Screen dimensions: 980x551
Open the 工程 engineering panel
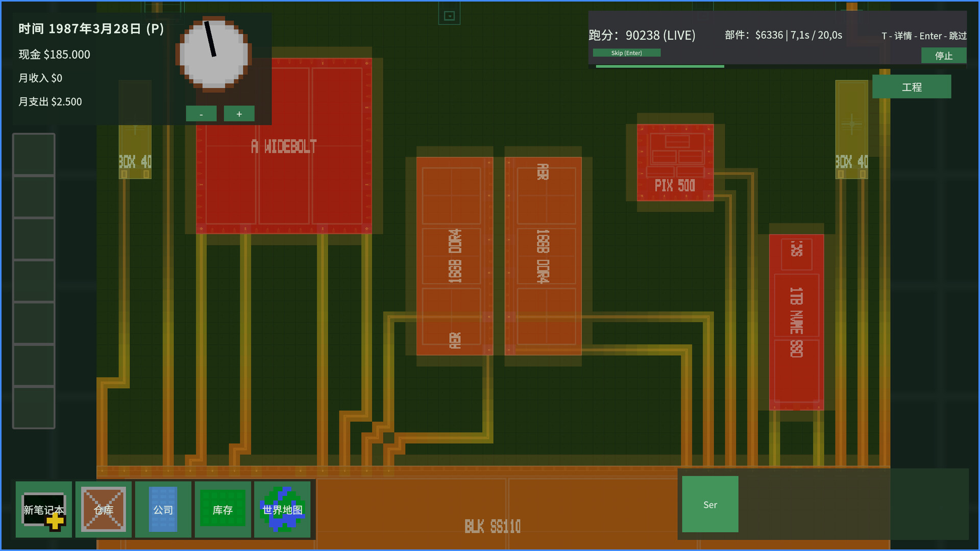[x=912, y=87]
